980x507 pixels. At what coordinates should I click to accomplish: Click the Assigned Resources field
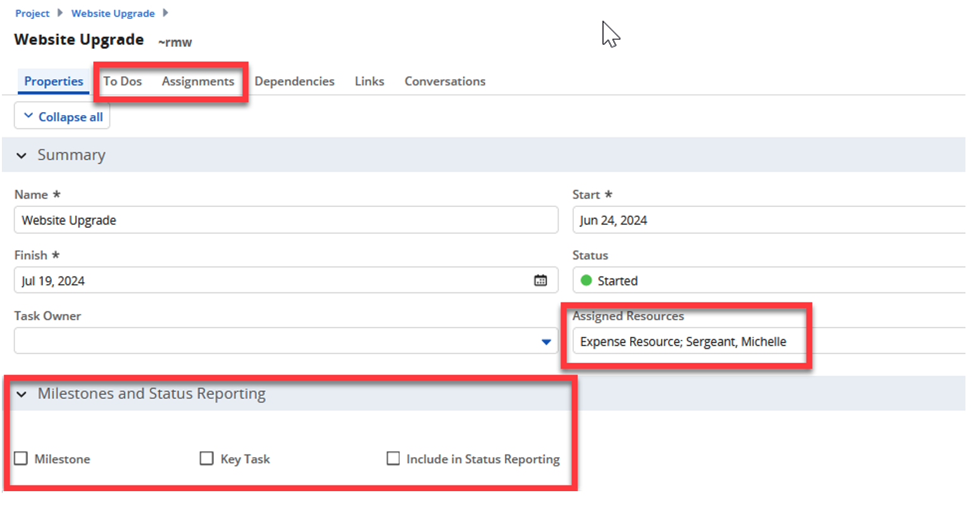[769, 341]
